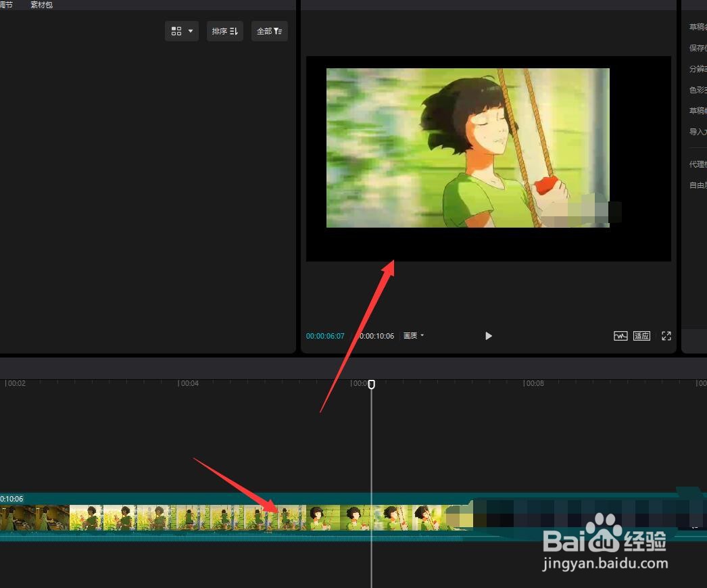Click the clip duration label 0:10:06

pos(11,499)
